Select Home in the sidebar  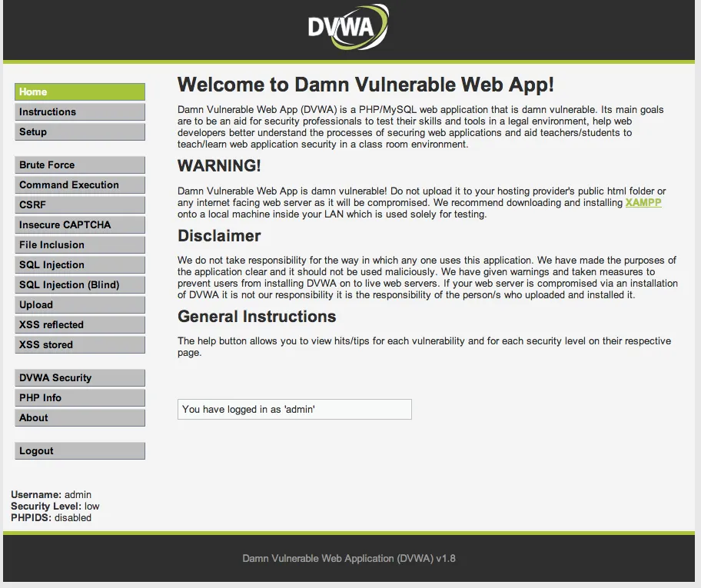point(79,91)
